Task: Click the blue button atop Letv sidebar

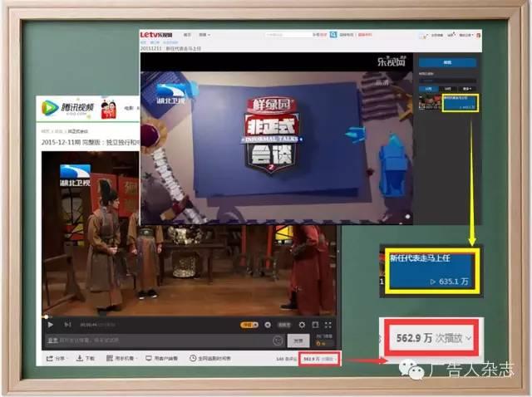Action: pyautogui.click(x=447, y=62)
